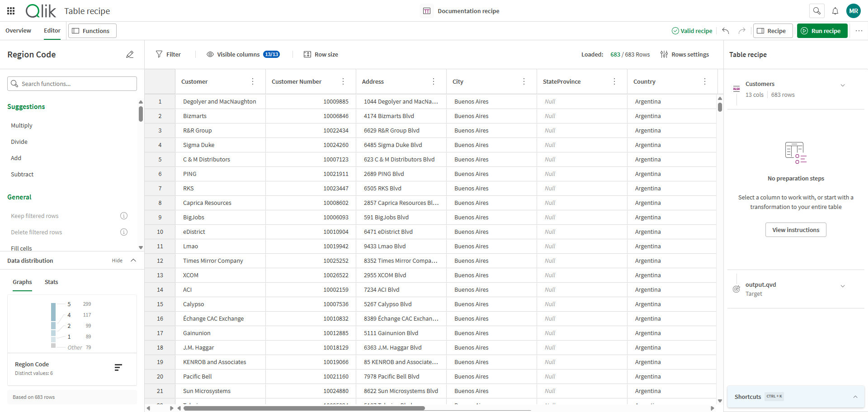Show info for Keep filtered rows
Viewport: 868px width, 412px height.
(x=124, y=216)
